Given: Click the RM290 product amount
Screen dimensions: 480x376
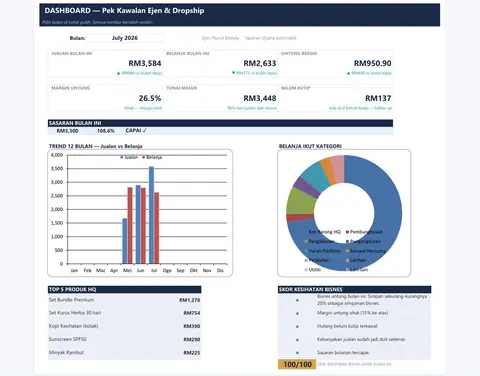Looking at the screenshot, I should [x=192, y=340].
